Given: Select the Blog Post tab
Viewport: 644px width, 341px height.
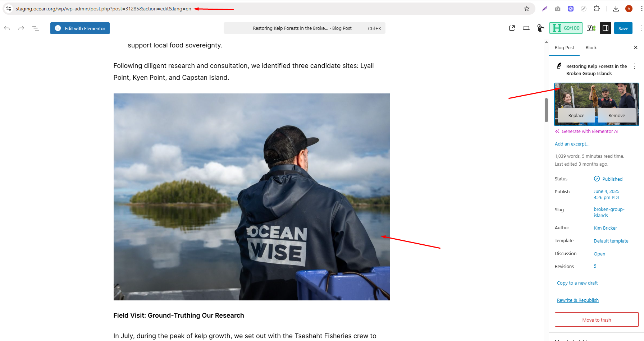Looking at the screenshot, I should pyautogui.click(x=565, y=47).
